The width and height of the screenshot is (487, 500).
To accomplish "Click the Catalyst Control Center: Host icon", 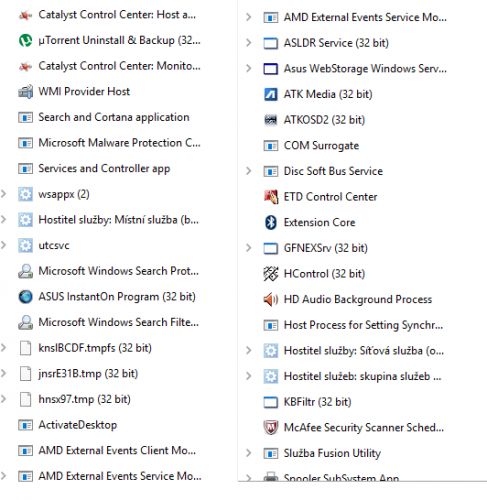I will (x=25, y=15).
